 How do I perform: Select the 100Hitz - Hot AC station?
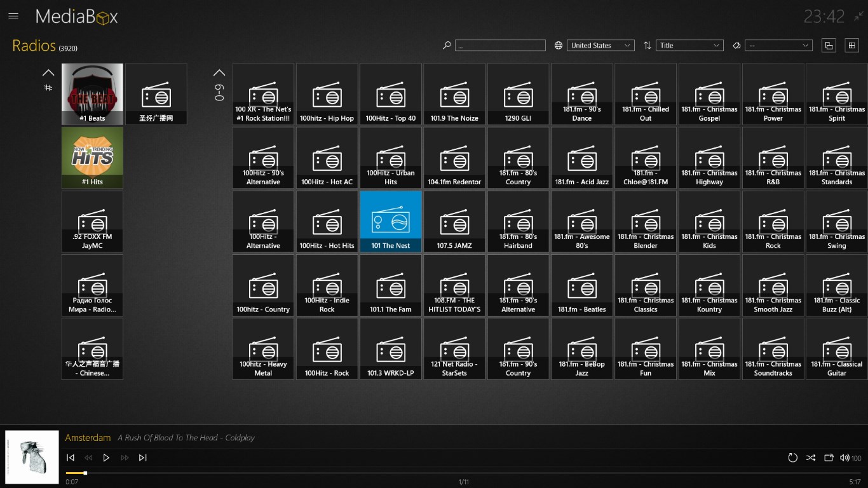click(327, 158)
